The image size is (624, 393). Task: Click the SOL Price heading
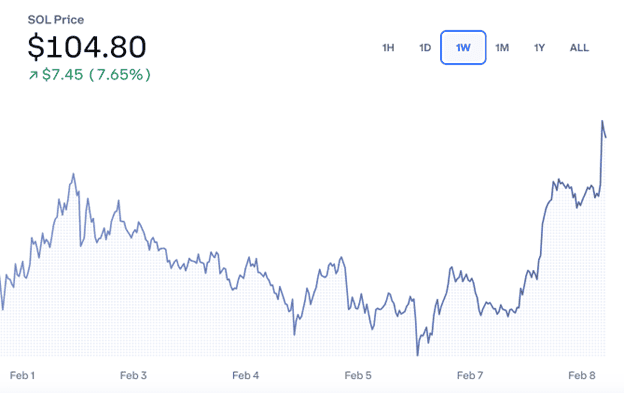(x=56, y=20)
